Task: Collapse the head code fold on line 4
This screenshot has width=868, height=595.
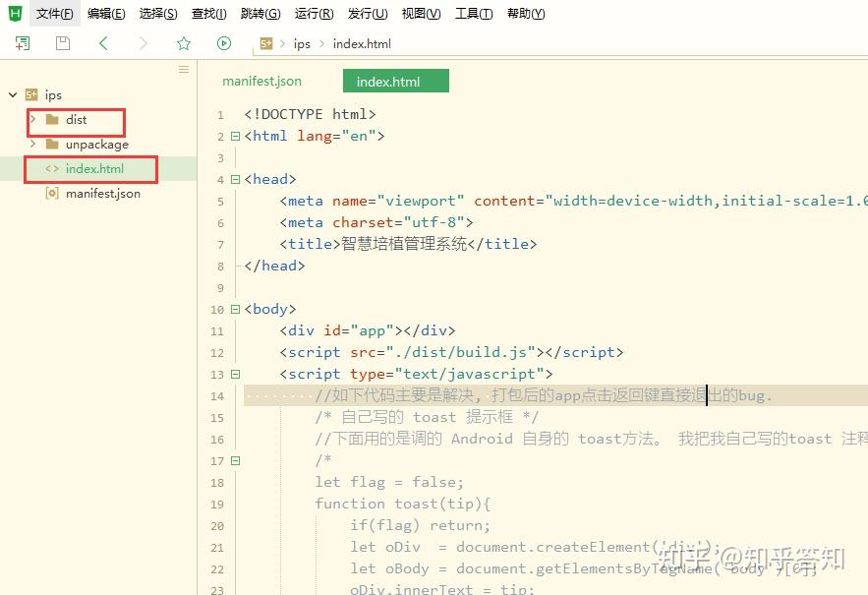Action: [x=236, y=179]
